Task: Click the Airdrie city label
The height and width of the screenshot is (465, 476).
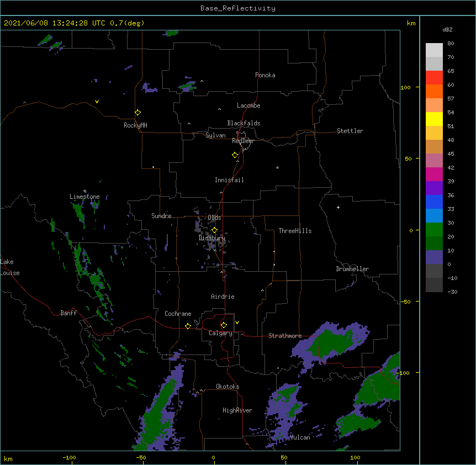Action: tap(223, 297)
